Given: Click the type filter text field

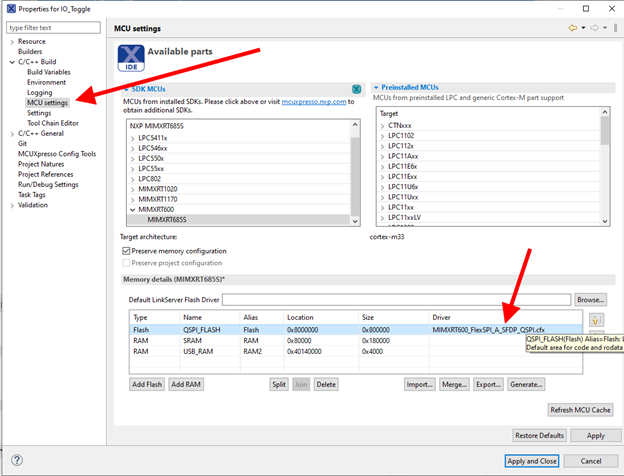Looking at the screenshot, I should point(53,27).
